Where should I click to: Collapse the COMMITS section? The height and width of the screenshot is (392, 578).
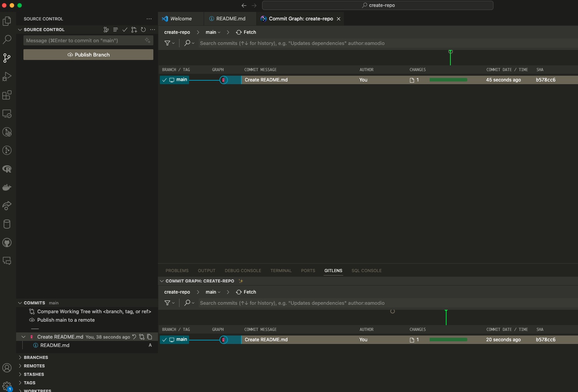[x=20, y=303]
